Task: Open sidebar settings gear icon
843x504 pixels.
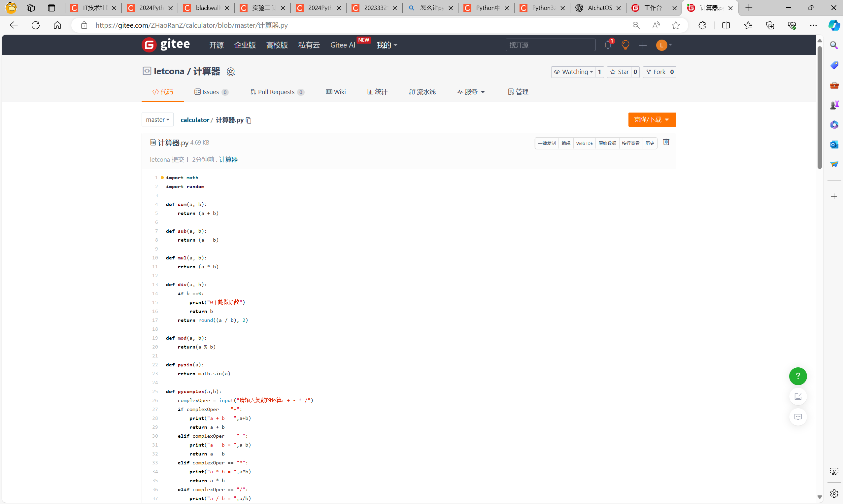Action: [x=834, y=493]
